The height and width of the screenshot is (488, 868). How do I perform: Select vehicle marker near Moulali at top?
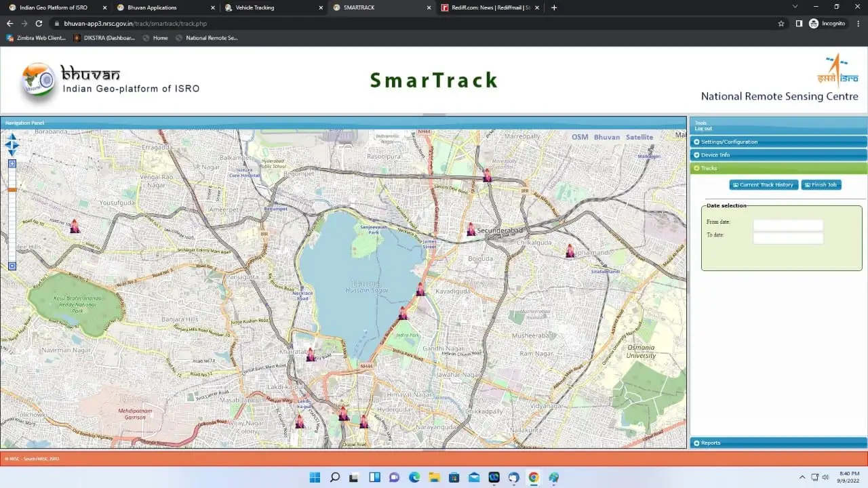487,176
